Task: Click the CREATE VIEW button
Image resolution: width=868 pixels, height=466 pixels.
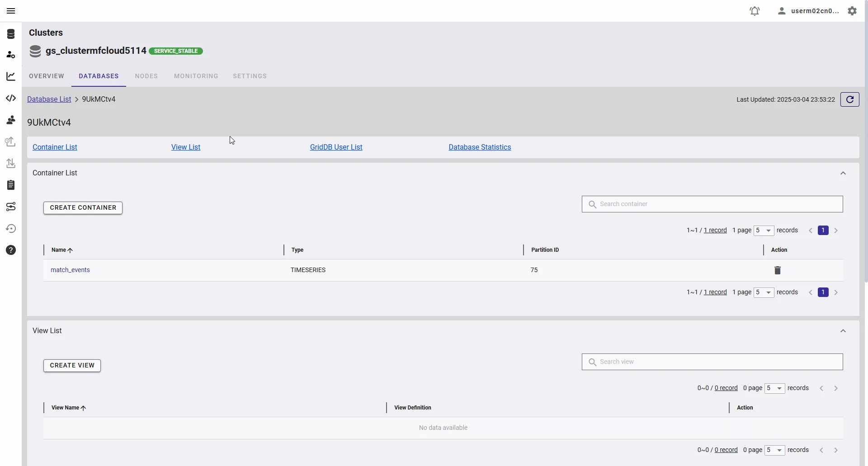Action: (x=72, y=366)
